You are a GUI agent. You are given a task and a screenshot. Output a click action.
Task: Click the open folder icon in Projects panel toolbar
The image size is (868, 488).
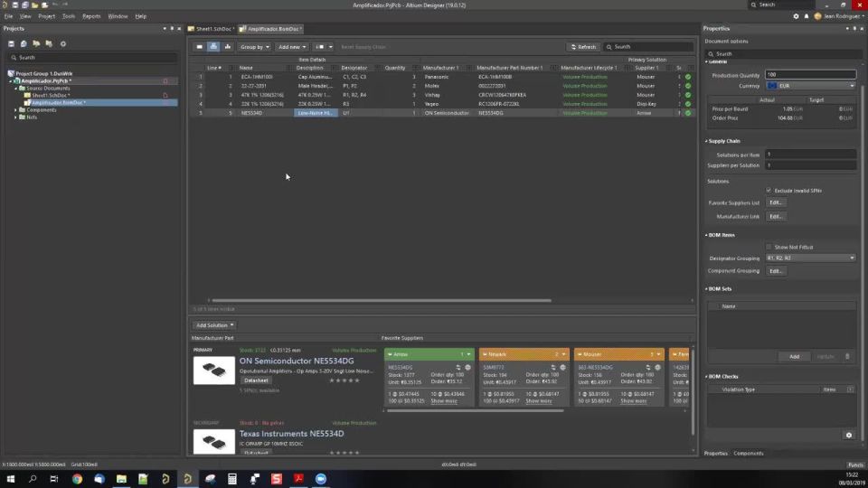pos(36,43)
